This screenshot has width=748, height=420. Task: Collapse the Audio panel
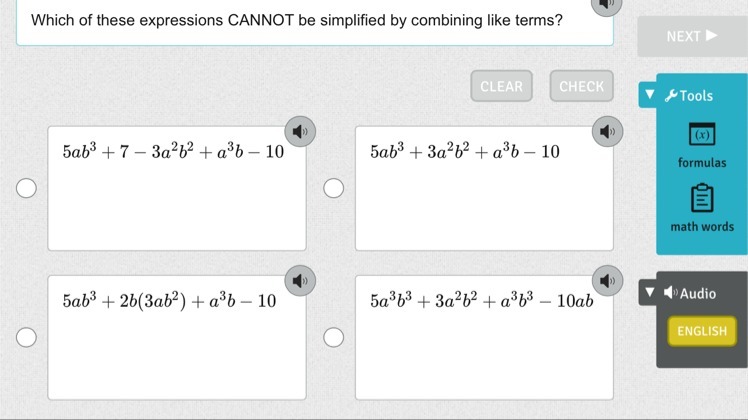pyautogui.click(x=650, y=293)
